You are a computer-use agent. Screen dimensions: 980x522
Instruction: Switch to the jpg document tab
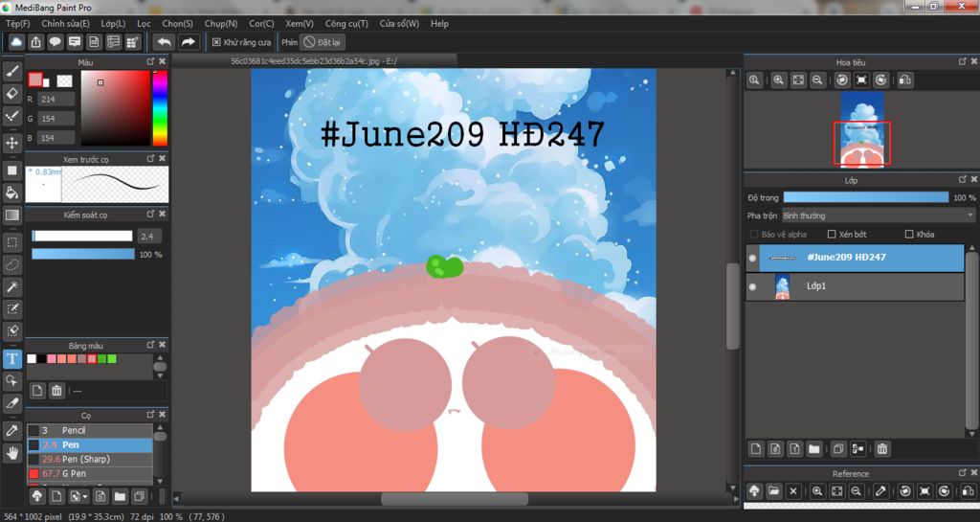pos(314,61)
